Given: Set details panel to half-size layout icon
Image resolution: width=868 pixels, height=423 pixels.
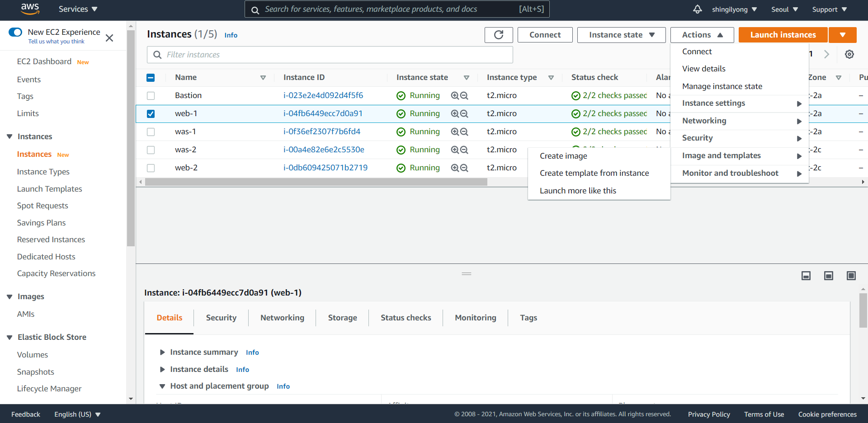Looking at the screenshot, I should coord(829,276).
